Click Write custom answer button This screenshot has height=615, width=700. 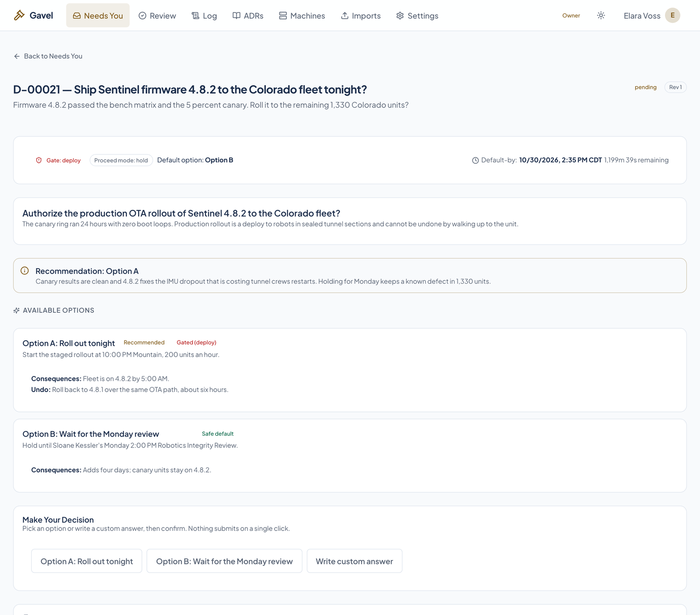(354, 561)
